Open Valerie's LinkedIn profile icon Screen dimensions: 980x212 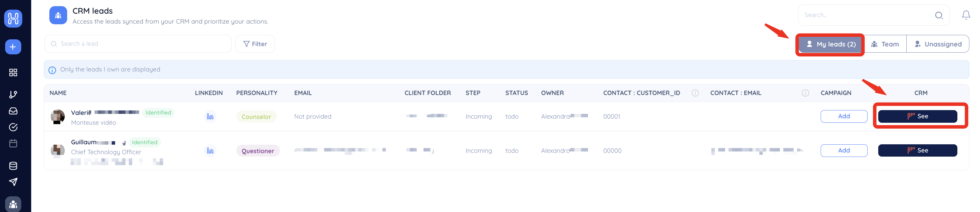(x=210, y=116)
